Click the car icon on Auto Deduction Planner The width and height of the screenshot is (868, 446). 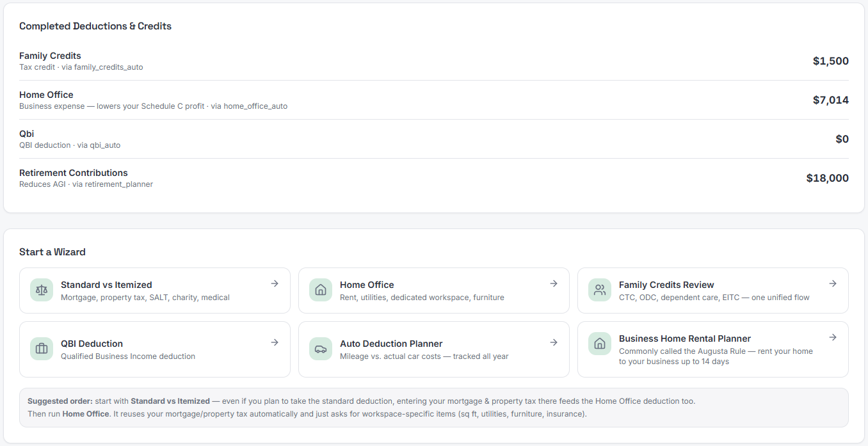[321, 349]
